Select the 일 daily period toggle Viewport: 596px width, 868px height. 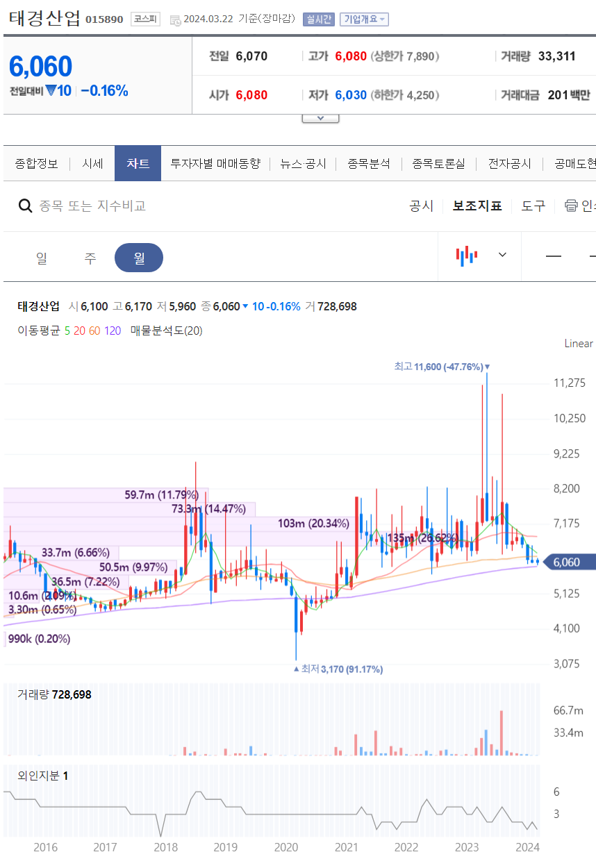pos(42,258)
